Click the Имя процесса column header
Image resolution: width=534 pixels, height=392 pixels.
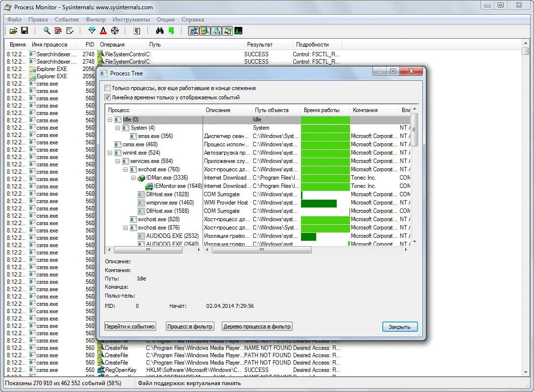pos(52,45)
